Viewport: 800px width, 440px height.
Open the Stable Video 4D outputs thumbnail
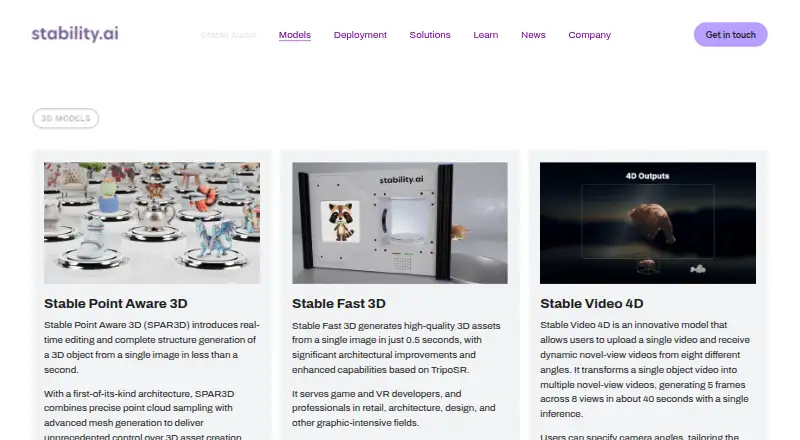pos(647,223)
